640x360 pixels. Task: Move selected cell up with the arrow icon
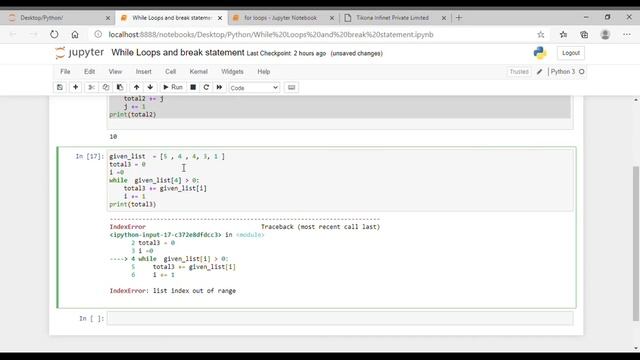click(x=136, y=87)
